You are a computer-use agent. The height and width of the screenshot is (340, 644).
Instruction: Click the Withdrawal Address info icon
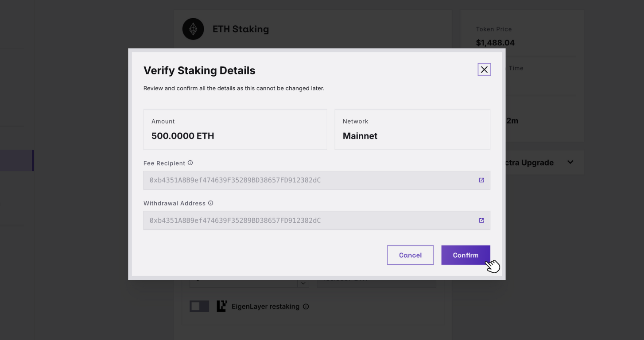[x=210, y=203]
